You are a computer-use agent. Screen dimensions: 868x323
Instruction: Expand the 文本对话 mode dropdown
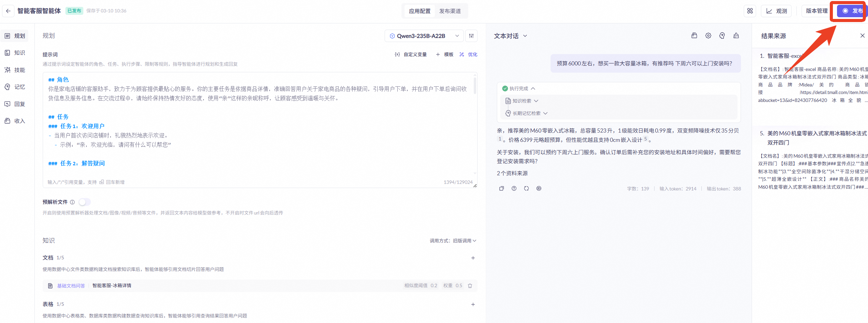point(510,36)
